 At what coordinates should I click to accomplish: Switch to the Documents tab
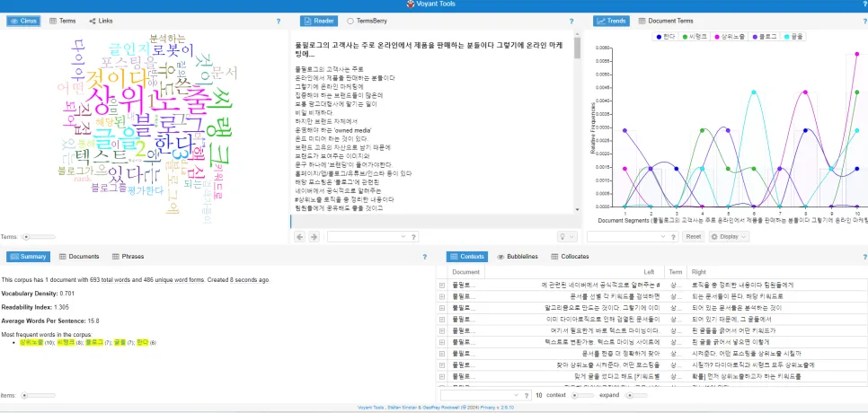tap(79, 257)
